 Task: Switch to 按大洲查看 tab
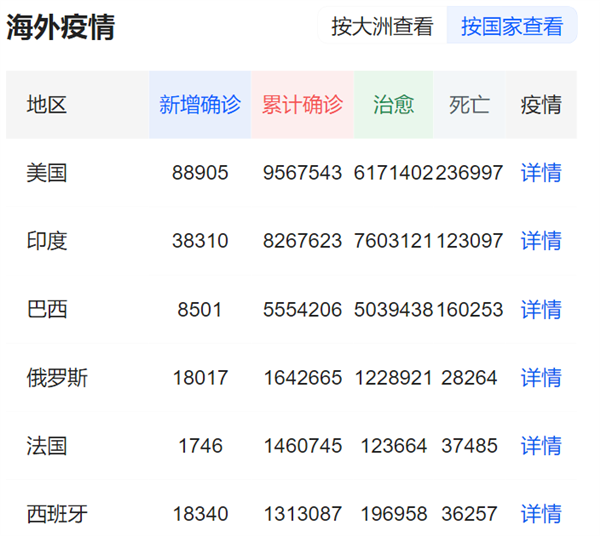pos(382,26)
